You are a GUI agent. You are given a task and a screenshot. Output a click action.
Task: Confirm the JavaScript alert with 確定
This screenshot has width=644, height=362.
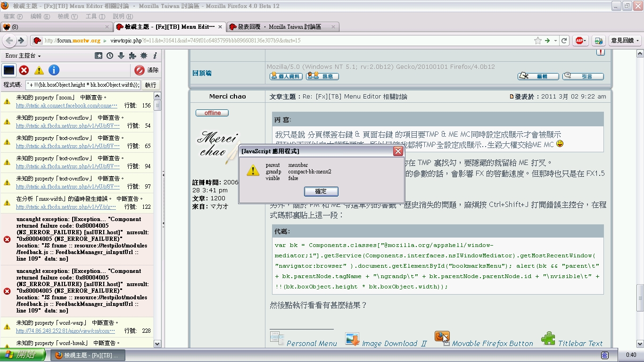point(321,191)
